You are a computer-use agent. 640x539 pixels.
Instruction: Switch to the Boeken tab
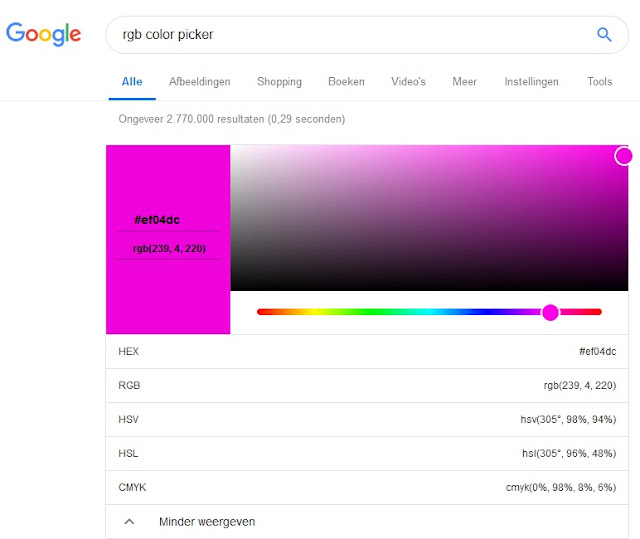[x=346, y=82]
